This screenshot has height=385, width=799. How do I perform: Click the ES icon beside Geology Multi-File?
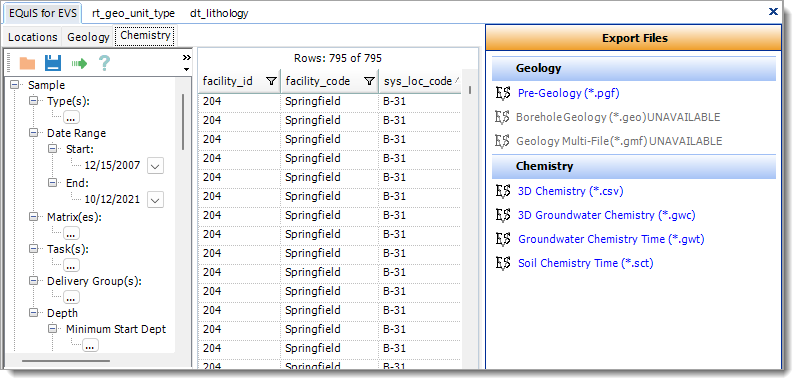(503, 141)
